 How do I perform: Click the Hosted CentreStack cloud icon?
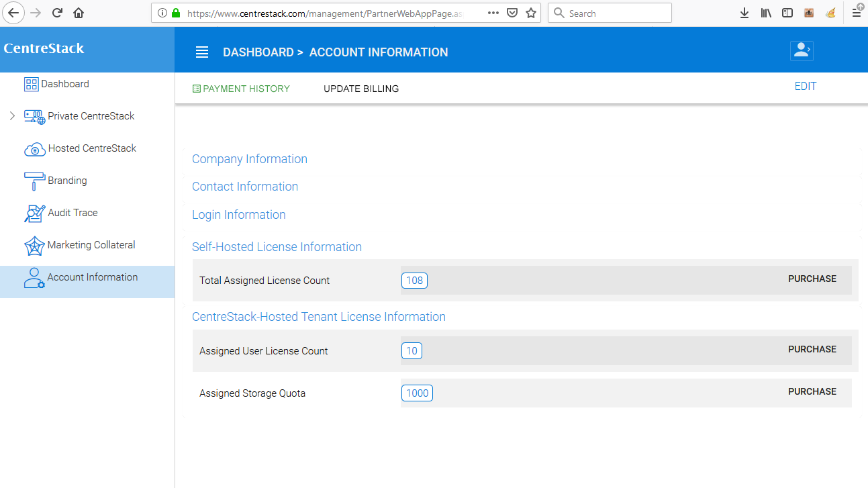pos(34,149)
